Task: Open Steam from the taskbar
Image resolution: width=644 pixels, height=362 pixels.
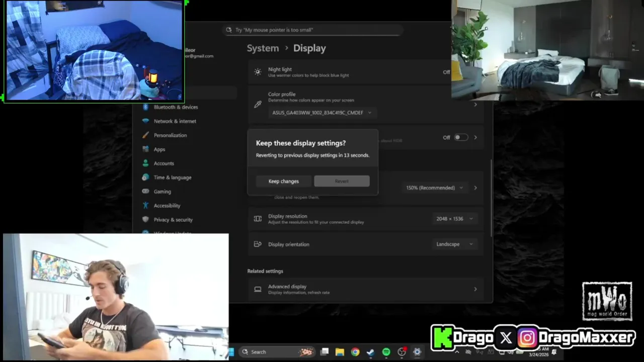Action: click(x=371, y=352)
